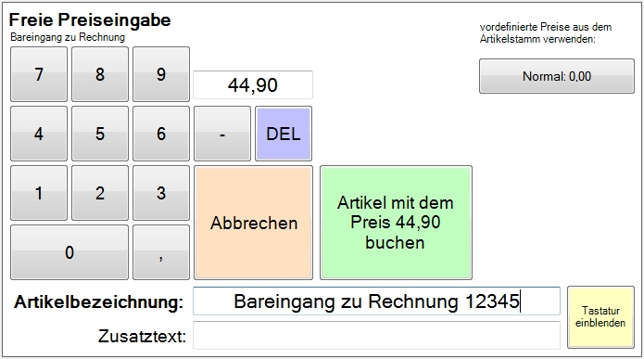Delete last digit with DEL button
The image size is (644, 359).
tap(284, 134)
